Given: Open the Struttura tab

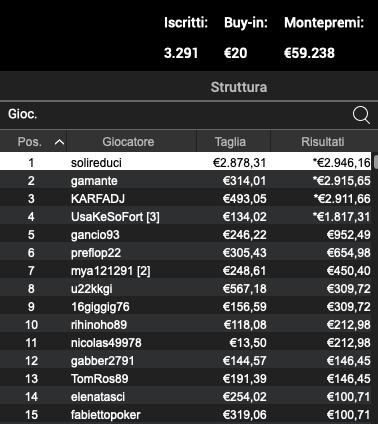Looking at the screenshot, I should (239, 87).
